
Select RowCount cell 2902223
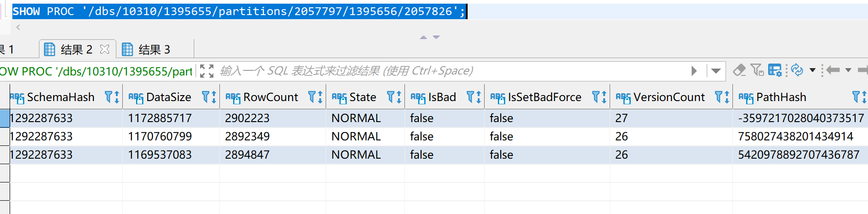click(x=273, y=118)
